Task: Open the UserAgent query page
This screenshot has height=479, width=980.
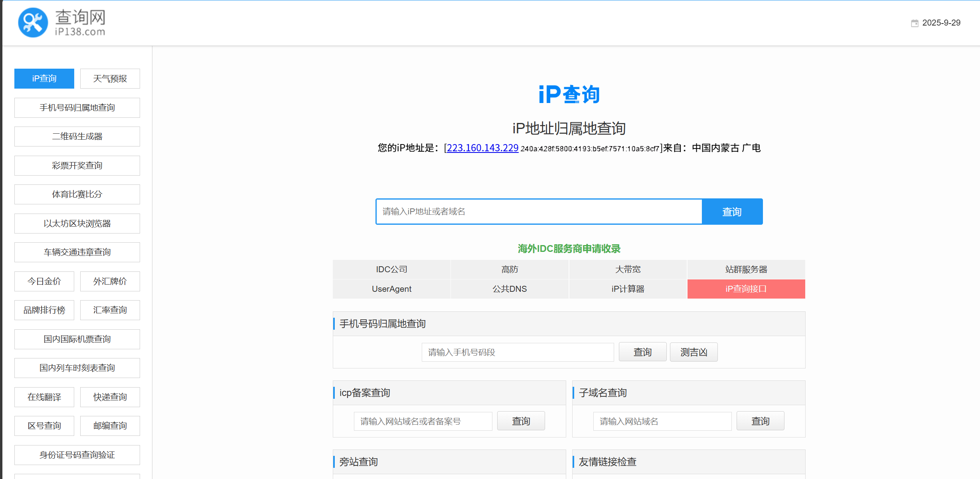Action: pos(391,289)
